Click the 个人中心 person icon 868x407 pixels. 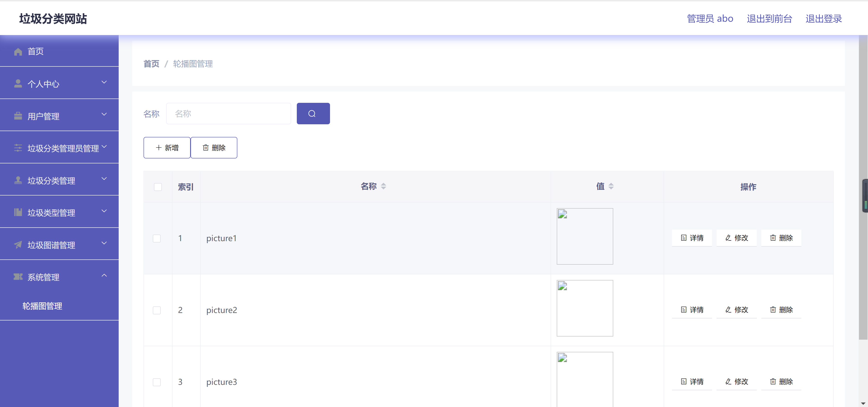(18, 84)
